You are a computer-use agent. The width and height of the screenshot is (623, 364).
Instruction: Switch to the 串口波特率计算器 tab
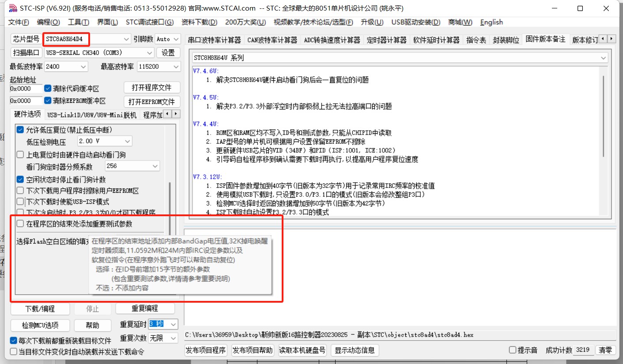pyautogui.click(x=214, y=40)
